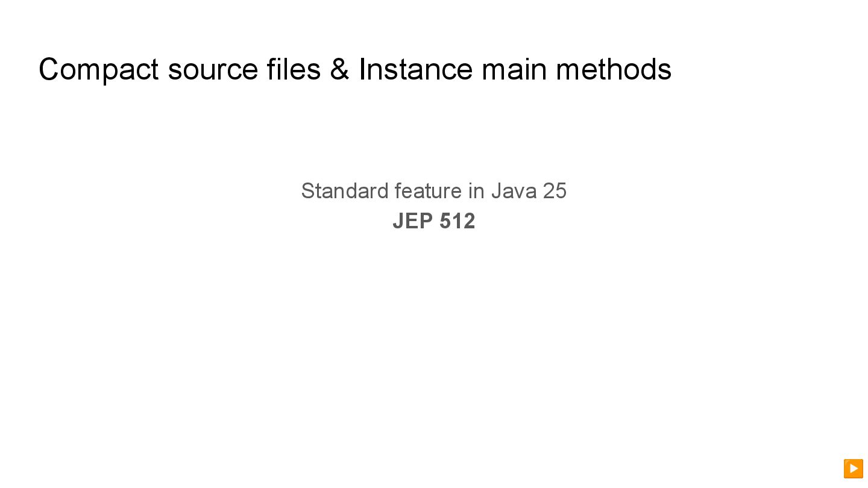Image resolution: width=868 pixels, height=488 pixels.
Task: Click the slide title heading
Action: tap(354, 69)
